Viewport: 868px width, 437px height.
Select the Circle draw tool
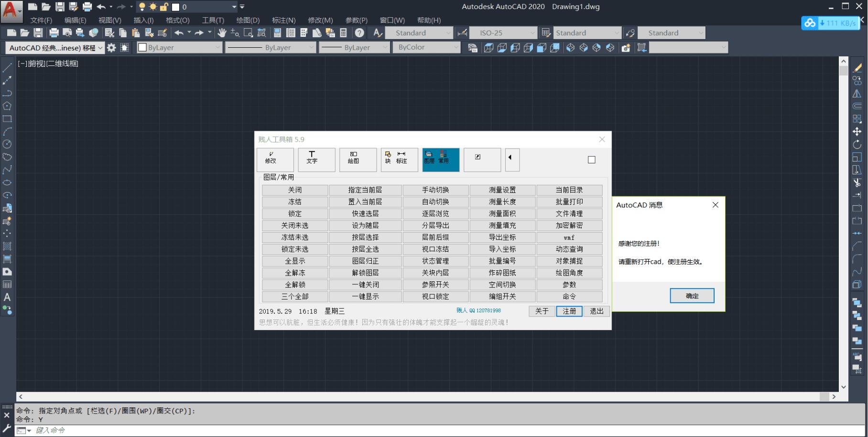click(x=7, y=144)
